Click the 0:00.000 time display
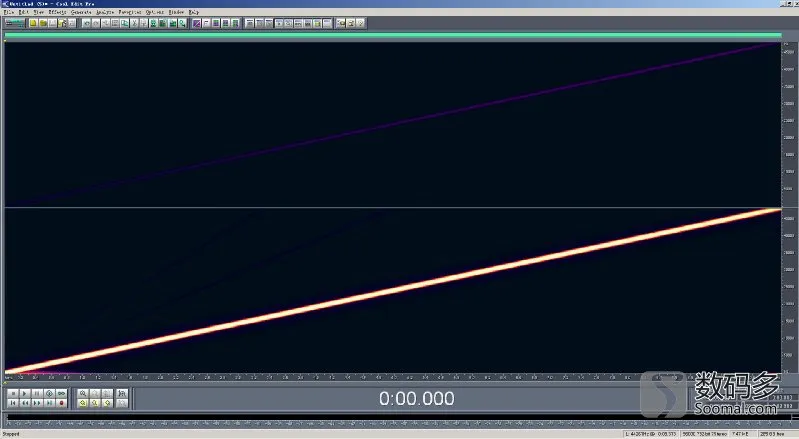799x439 pixels. [x=416, y=398]
